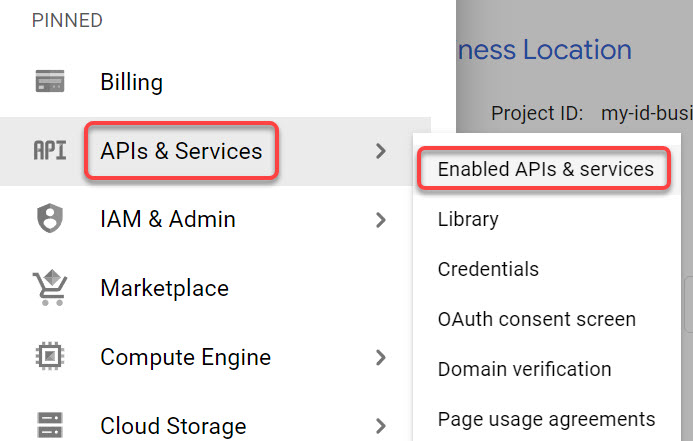Expand the APIs & Services submenu arrow
This screenshot has height=441, width=693.
pos(380,151)
